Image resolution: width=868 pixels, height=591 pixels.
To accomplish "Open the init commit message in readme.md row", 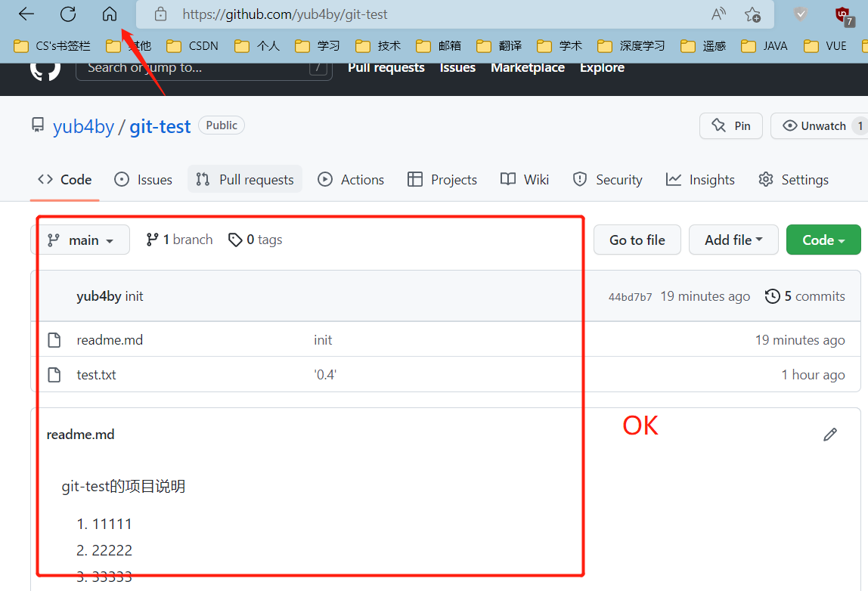I will (x=323, y=340).
